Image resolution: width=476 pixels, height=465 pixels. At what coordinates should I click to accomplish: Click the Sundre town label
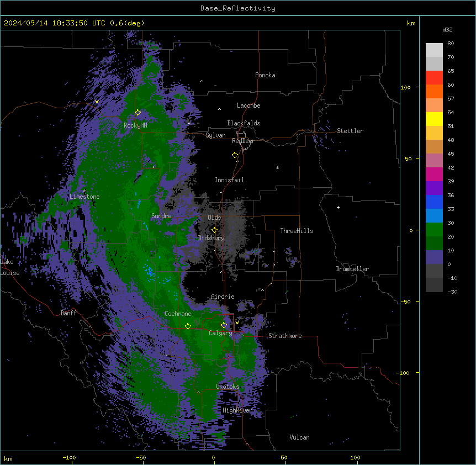(x=161, y=216)
